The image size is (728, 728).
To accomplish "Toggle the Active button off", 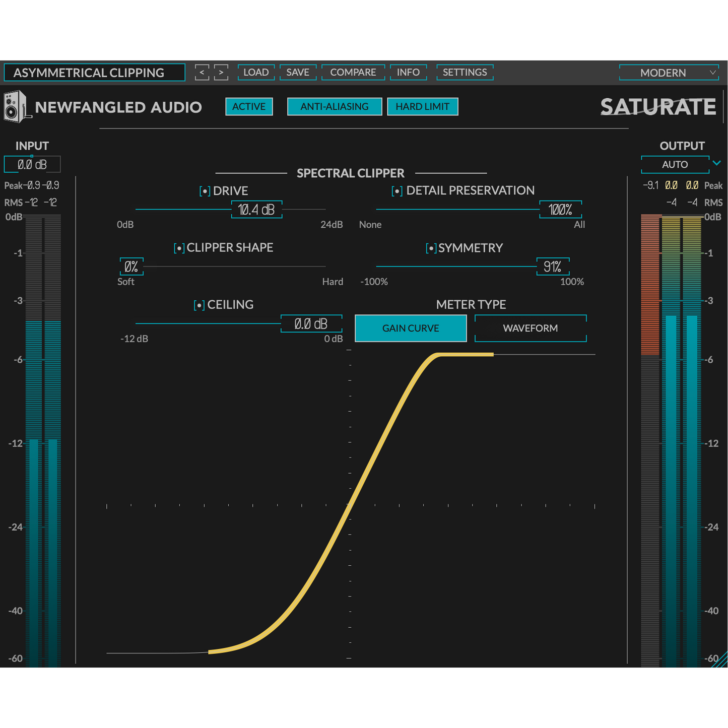I will (249, 107).
